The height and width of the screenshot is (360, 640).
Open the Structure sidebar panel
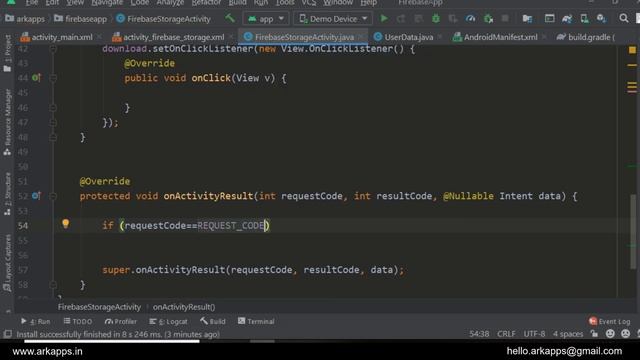pos(7,194)
